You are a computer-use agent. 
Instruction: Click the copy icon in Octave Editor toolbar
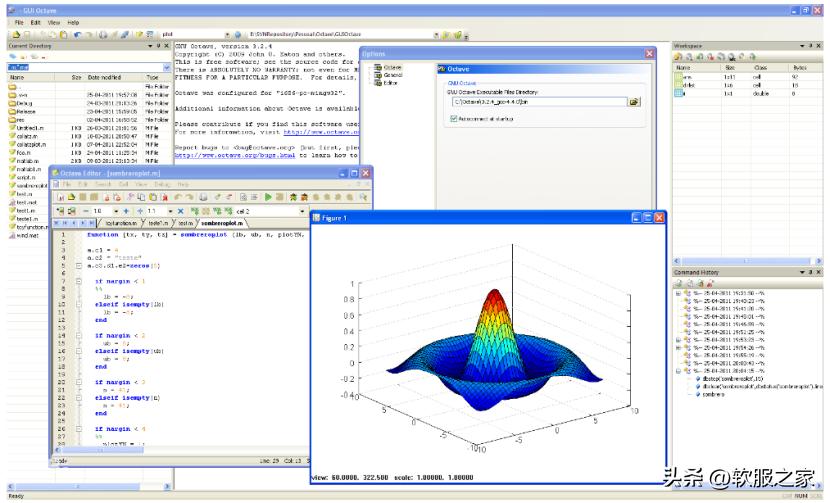coord(141,197)
